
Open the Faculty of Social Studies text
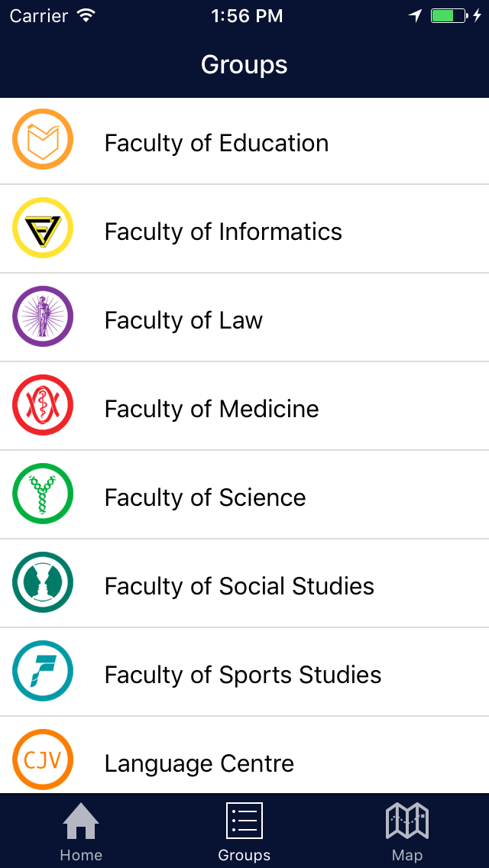[239, 586]
